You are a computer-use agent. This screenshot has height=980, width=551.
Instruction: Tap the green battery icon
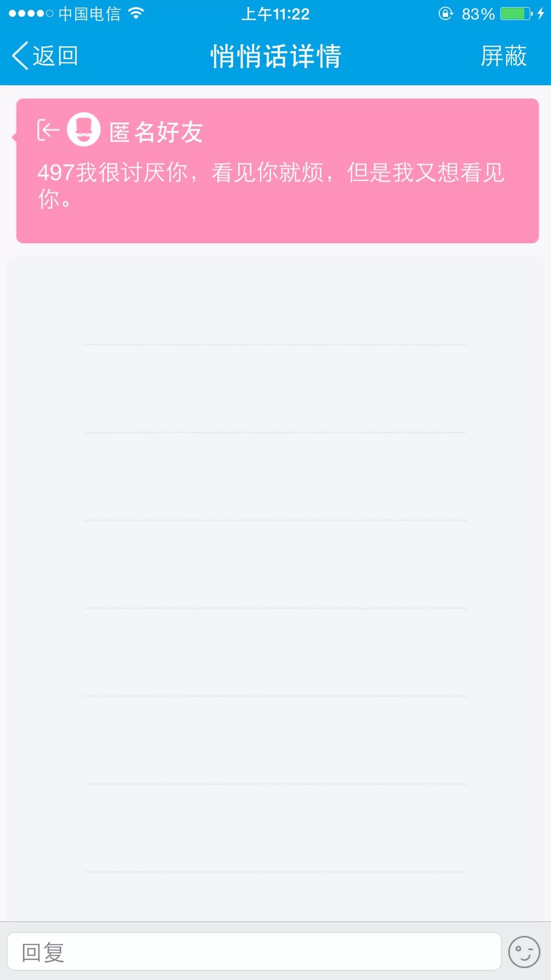click(516, 14)
